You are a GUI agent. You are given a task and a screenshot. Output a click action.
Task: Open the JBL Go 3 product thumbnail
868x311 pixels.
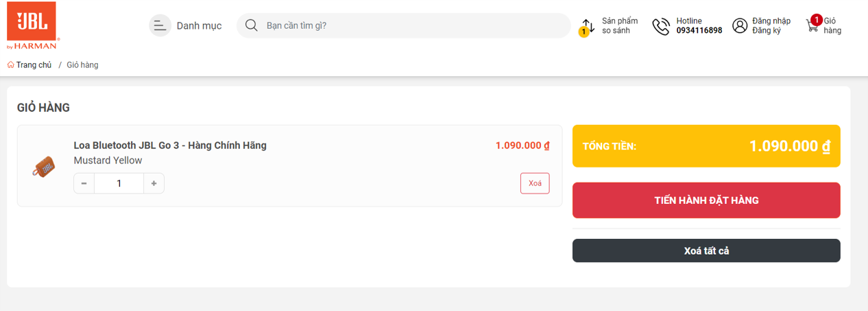[43, 166]
